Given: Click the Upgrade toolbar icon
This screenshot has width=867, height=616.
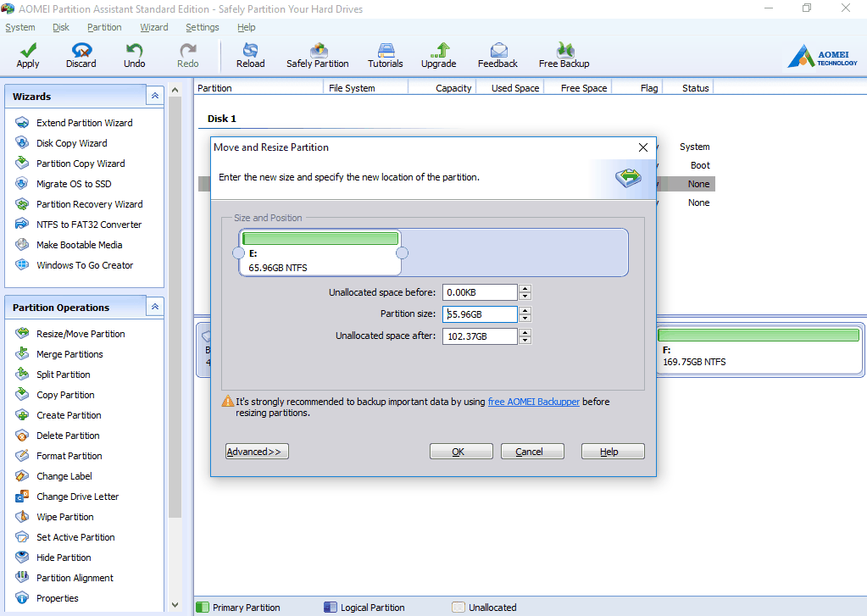Looking at the screenshot, I should click(439, 55).
